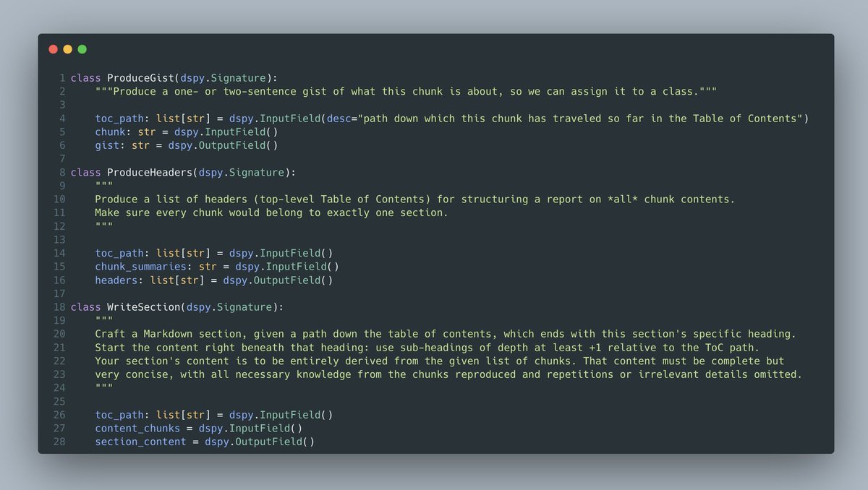Viewport: 868px width, 490px height.
Task: Click the green maximize window dot
Action: pyautogui.click(x=82, y=49)
